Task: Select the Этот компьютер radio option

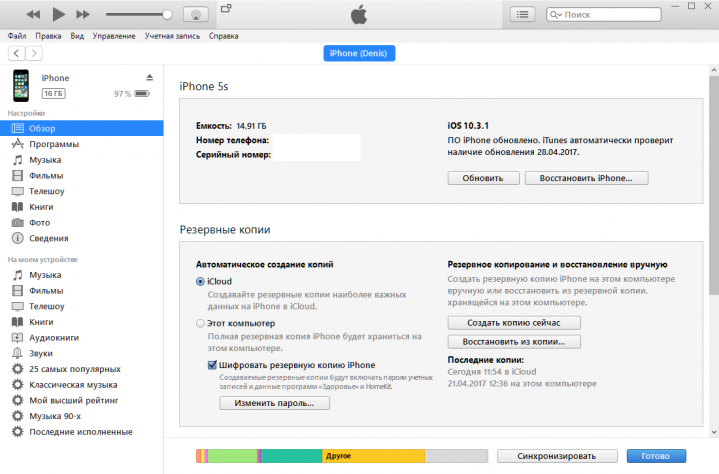Action: [201, 324]
